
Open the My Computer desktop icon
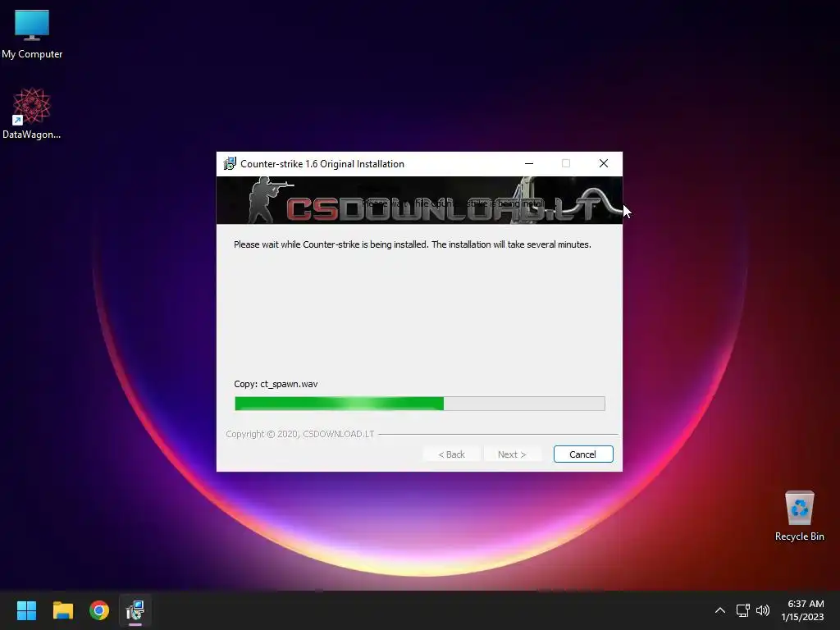(32, 34)
